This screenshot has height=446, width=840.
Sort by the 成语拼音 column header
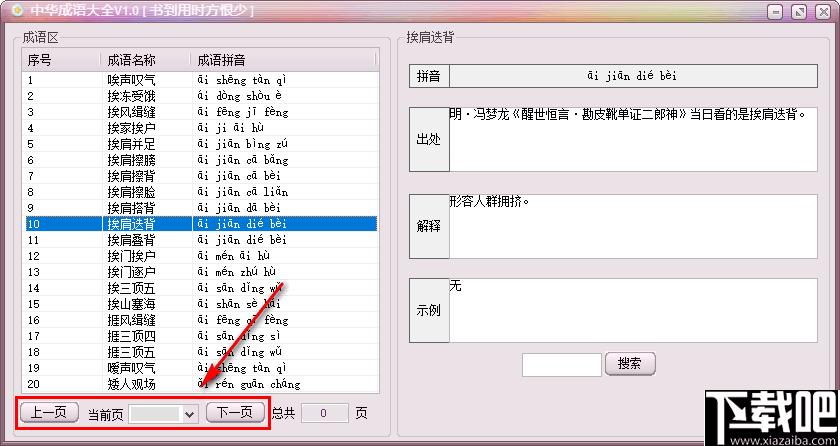(x=283, y=59)
